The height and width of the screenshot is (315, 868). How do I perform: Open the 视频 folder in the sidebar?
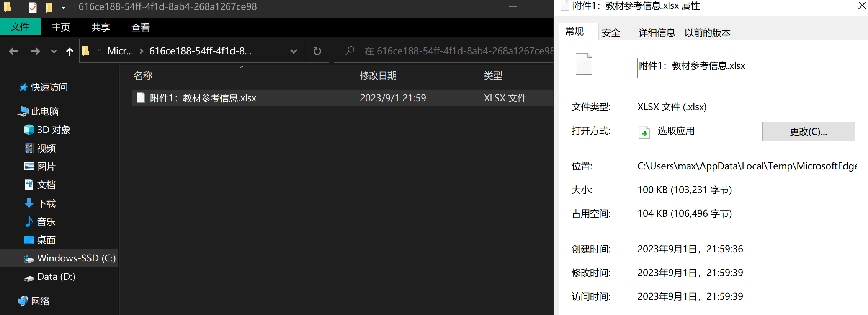pyautogui.click(x=40, y=148)
